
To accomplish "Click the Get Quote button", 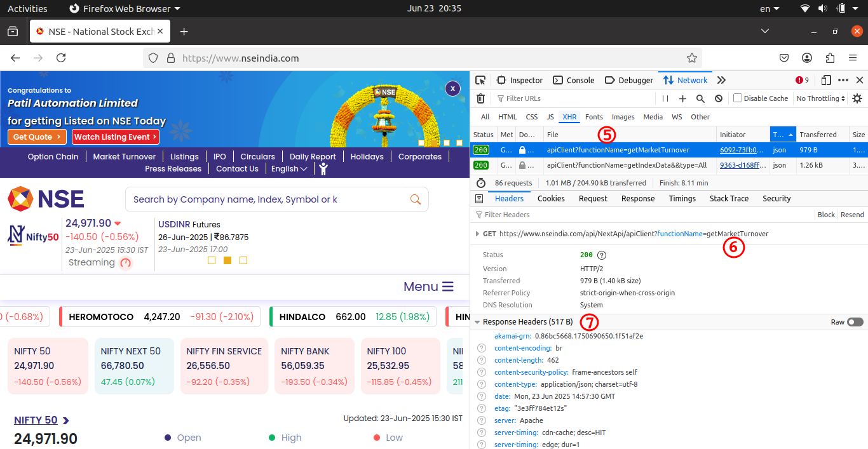I will tap(37, 137).
